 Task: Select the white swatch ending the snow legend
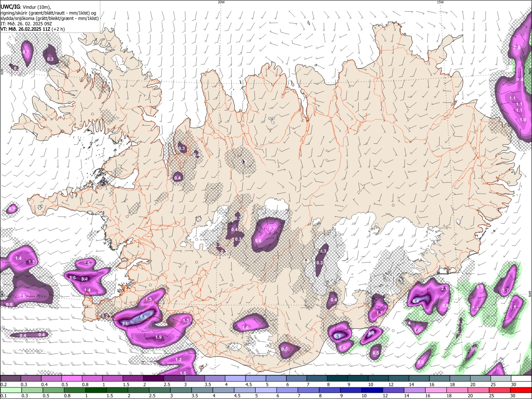coord(521,379)
